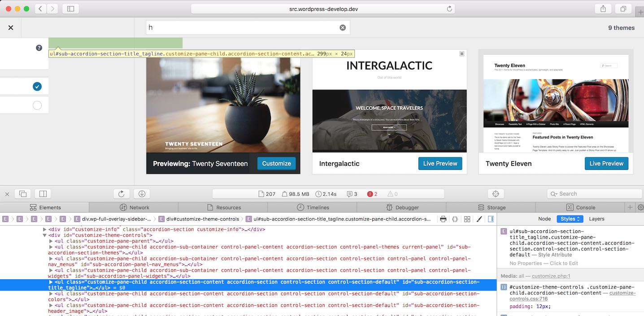The width and height of the screenshot is (644, 316).
Task: Close the Web Inspector panel
Action: pos(7,194)
